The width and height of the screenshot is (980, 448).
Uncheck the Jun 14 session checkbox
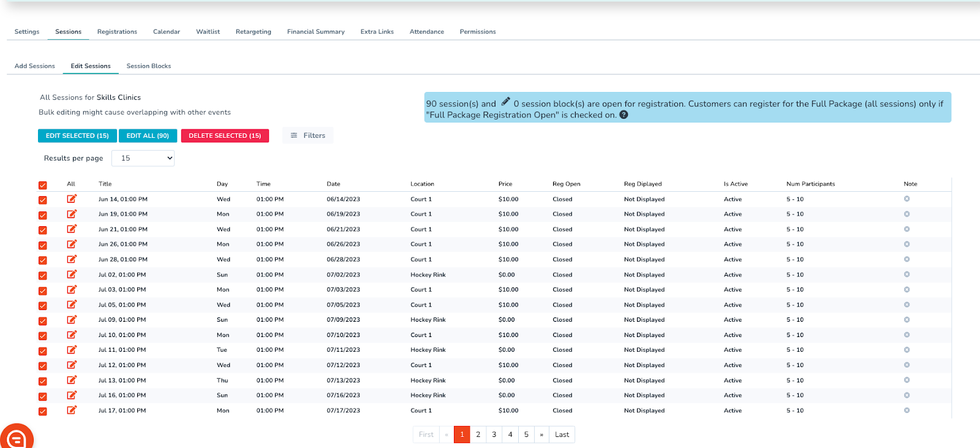(43, 200)
